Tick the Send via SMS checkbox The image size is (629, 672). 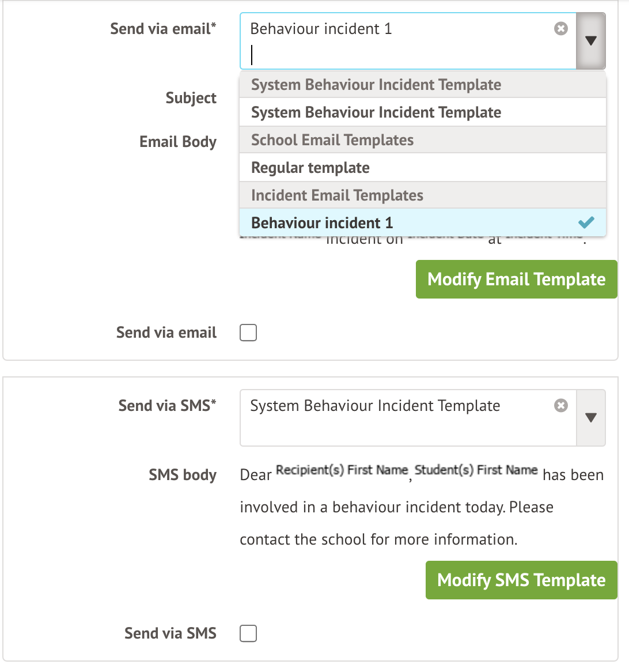248,633
